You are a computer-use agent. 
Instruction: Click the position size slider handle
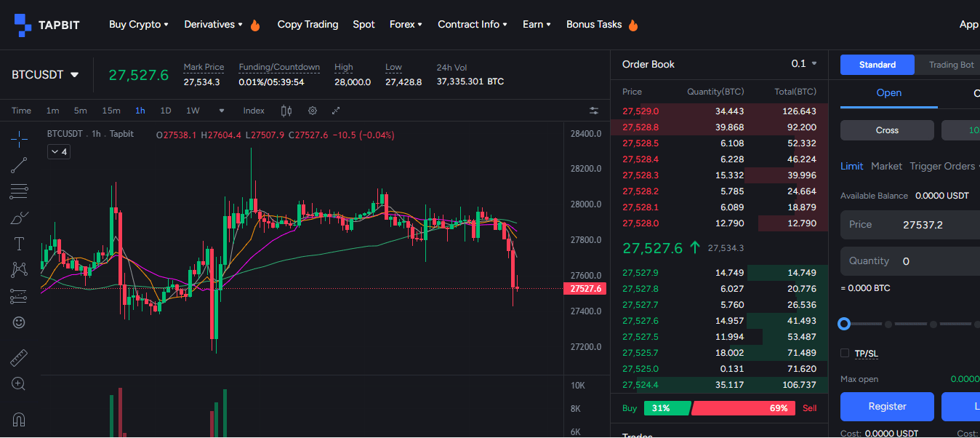click(844, 324)
